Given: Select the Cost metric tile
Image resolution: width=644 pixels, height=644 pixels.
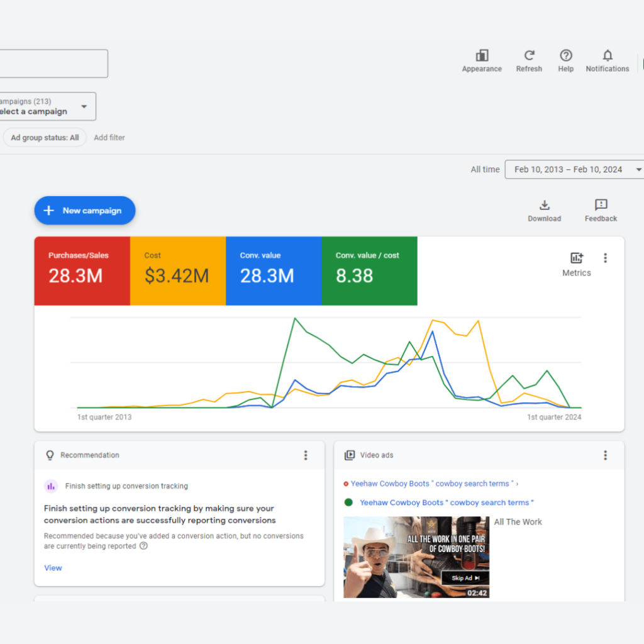Looking at the screenshot, I should pyautogui.click(x=177, y=271).
